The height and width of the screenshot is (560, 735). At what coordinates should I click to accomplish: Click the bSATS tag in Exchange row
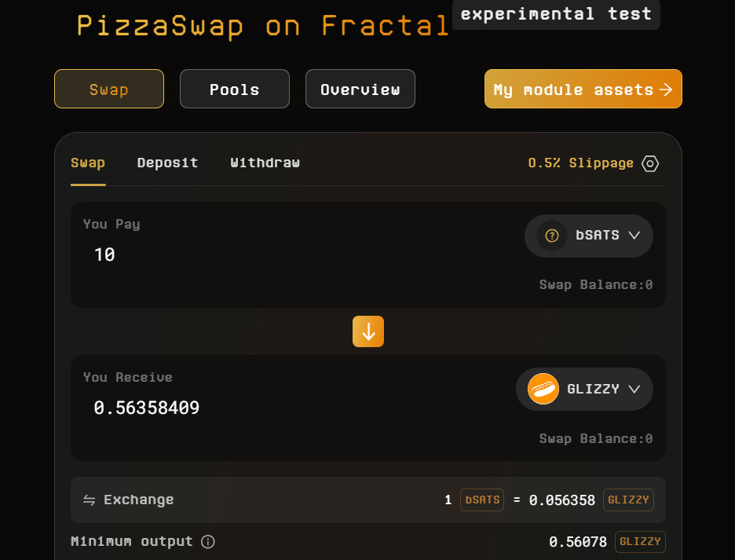tap(482, 500)
